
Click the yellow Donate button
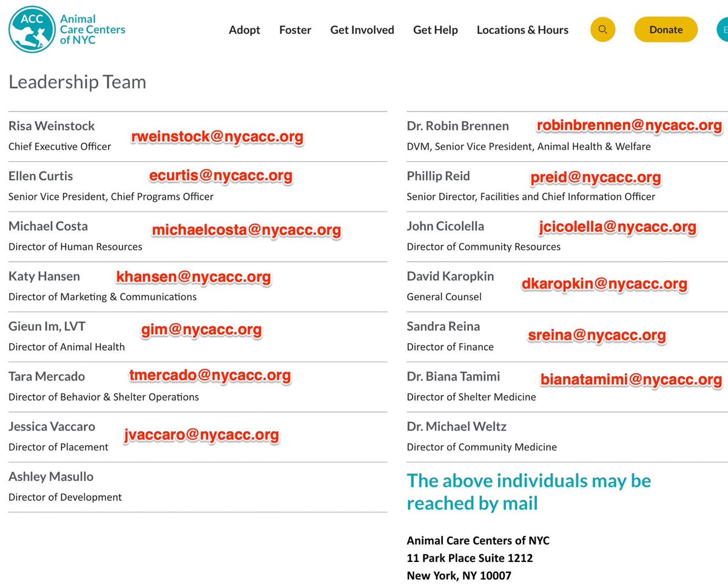pyautogui.click(x=666, y=30)
